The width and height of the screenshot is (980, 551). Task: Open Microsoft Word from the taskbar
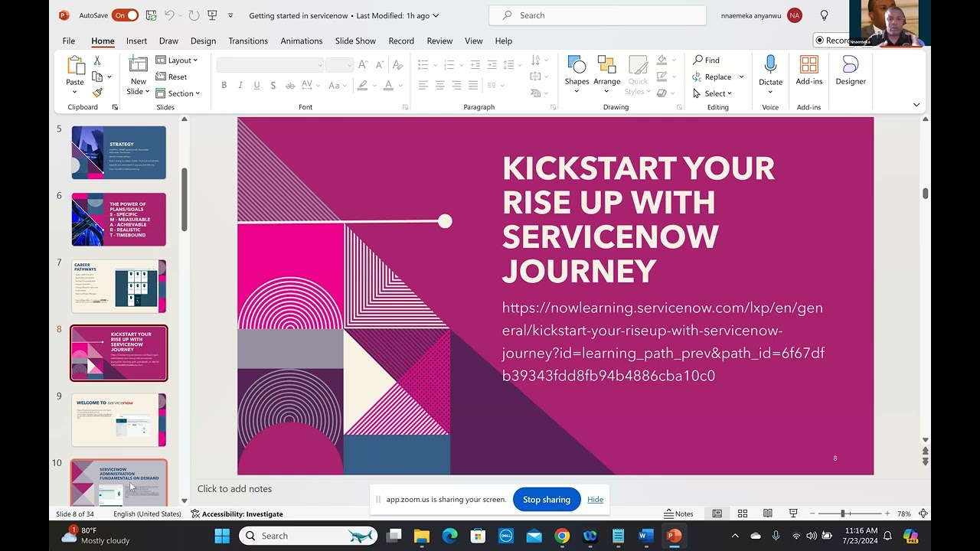coord(646,536)
